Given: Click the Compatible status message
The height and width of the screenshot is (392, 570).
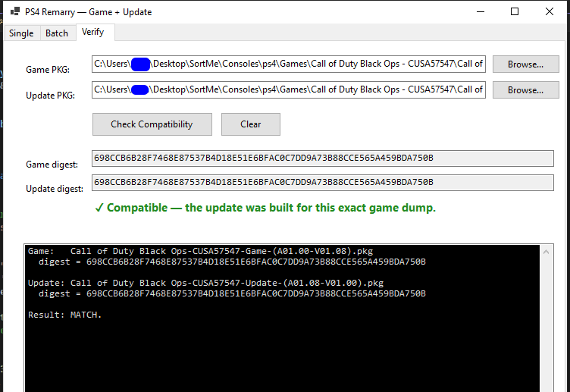Looking at the screenshot, I should pos(265,208).
